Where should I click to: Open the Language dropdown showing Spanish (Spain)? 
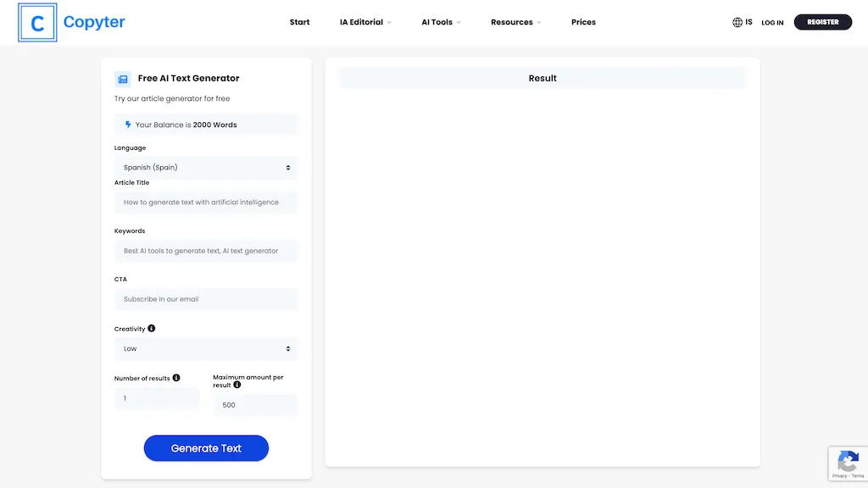[x=206, y=168]
